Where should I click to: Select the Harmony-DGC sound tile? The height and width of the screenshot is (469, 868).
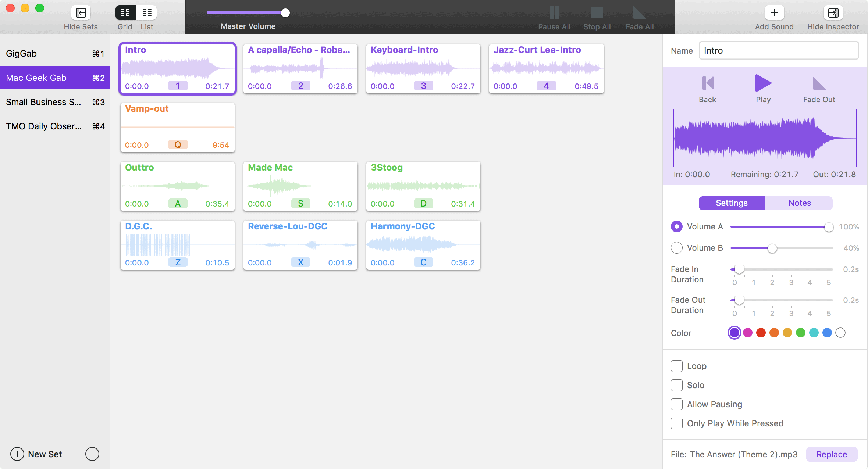point(423,245)
